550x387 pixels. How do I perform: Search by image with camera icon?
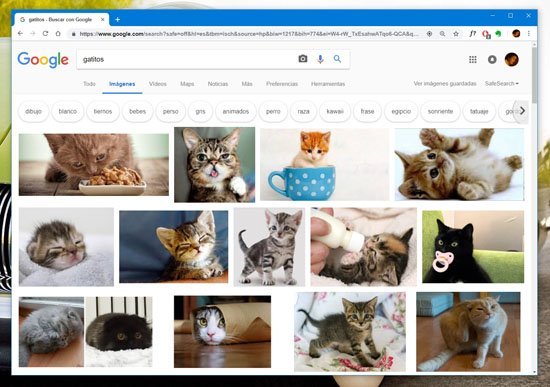tap(303, 59)
